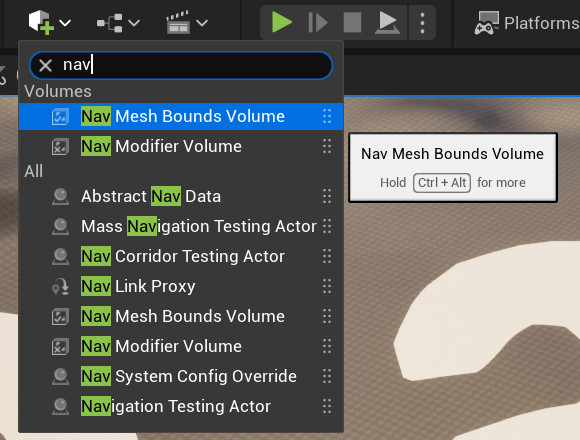Choose Nav Corridor Testing Actor
The height and width of the screenshot is (440, 580).
coord(181,256)
